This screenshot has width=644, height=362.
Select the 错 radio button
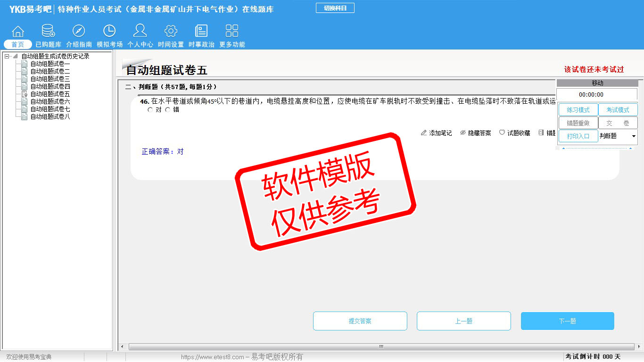[x=168, y=110]
